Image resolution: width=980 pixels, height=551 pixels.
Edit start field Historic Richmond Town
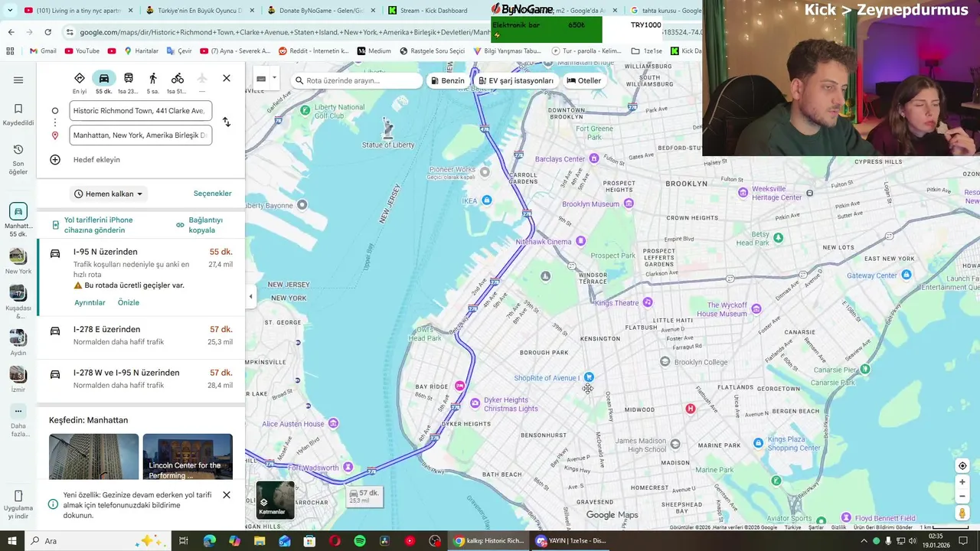[x=140, y=111]
